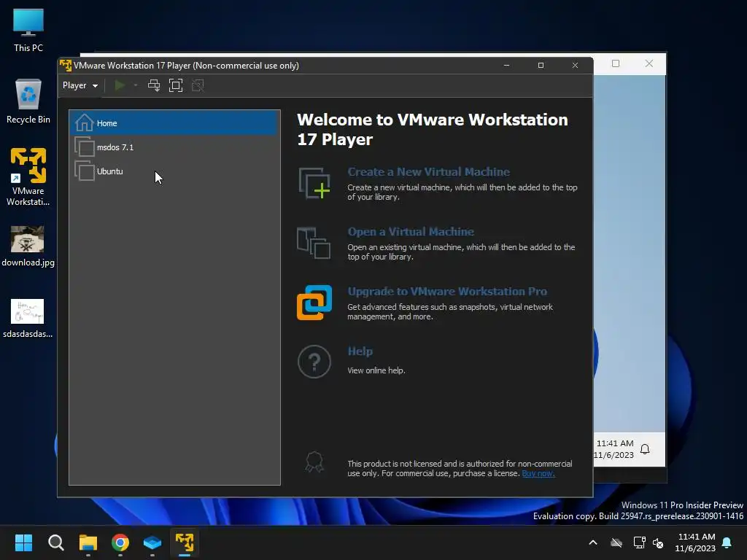Click Upgrade to VMware Workstation Pro link

[x=447, y=292]
